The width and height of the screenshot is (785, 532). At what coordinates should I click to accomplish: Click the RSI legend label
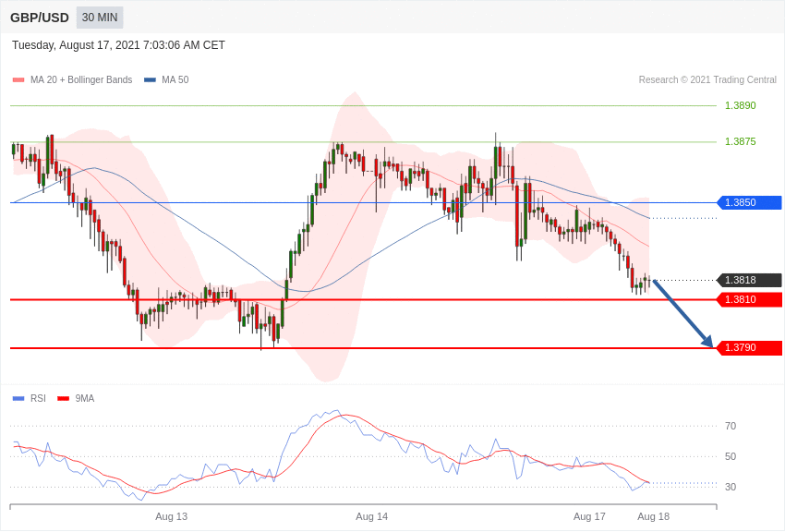tap(38, 398)
